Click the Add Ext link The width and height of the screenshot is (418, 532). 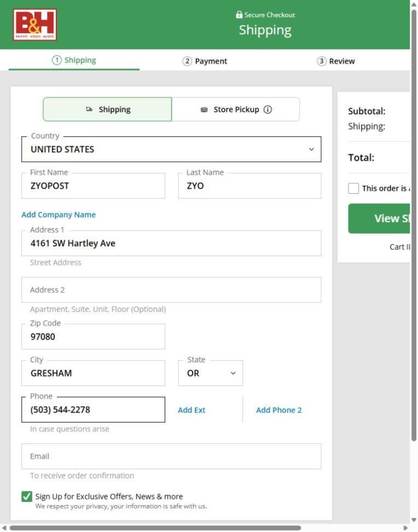192,410
